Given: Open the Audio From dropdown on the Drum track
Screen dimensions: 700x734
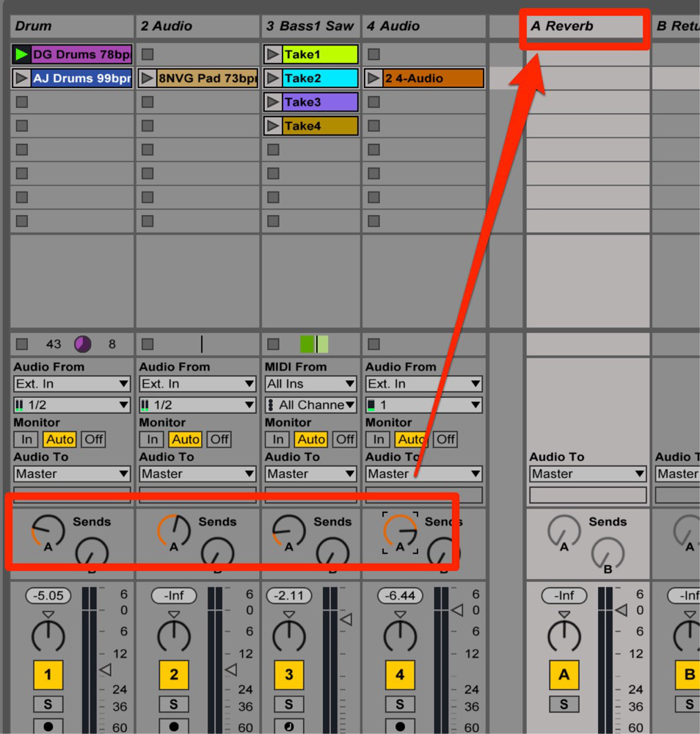Looking at the screenshot, I should 71,383.
